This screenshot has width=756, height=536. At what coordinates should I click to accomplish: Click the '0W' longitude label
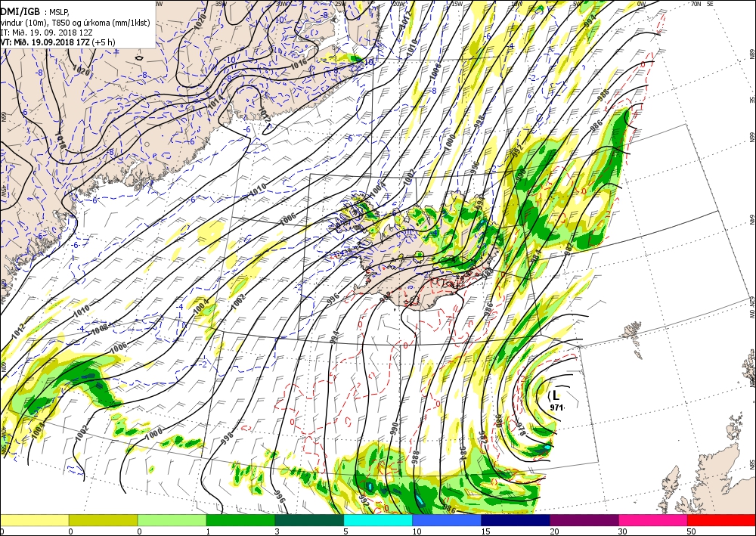click(641, 3)
